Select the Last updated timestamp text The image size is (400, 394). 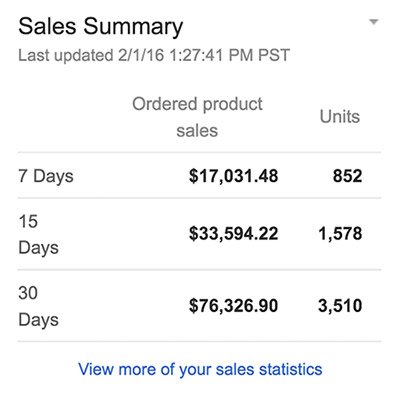click(x=154, y=55)
